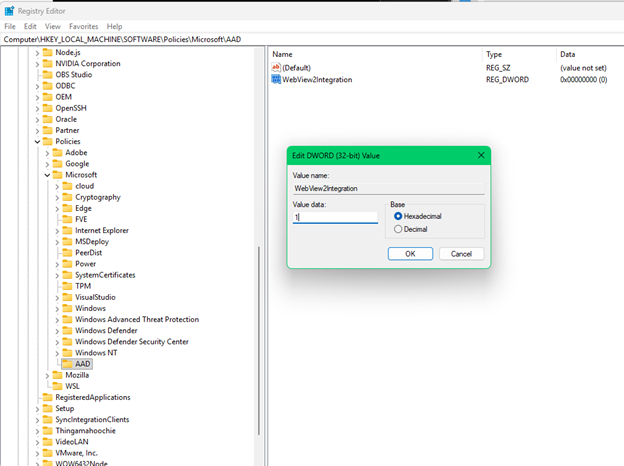The image size is (624, 466).
Task: Click the VideoLAN folder icon
Action: (46, 442)
